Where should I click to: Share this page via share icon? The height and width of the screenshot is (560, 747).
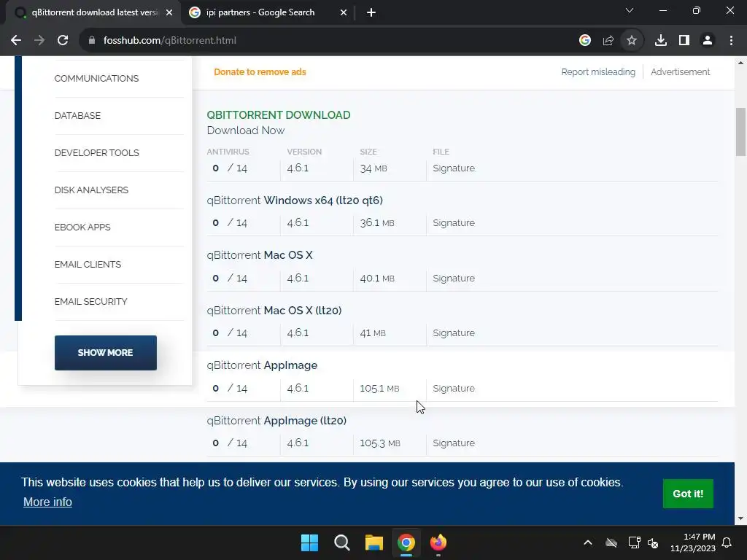[x=608, y=41]
